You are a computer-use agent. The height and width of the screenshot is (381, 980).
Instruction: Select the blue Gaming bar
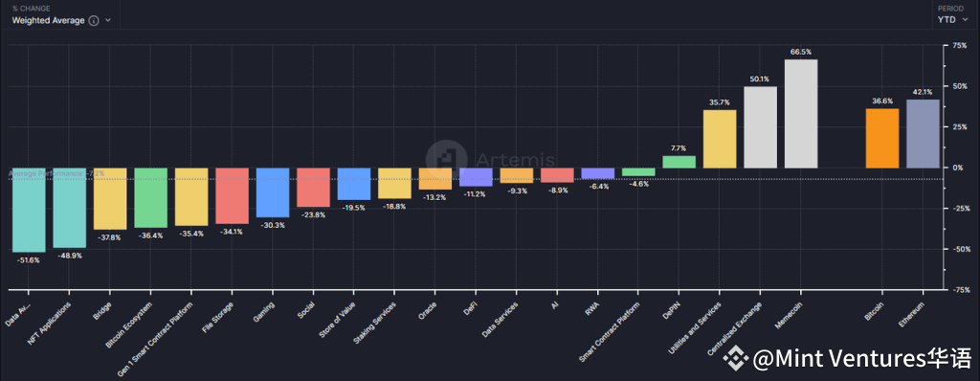[x=273, y=192]
